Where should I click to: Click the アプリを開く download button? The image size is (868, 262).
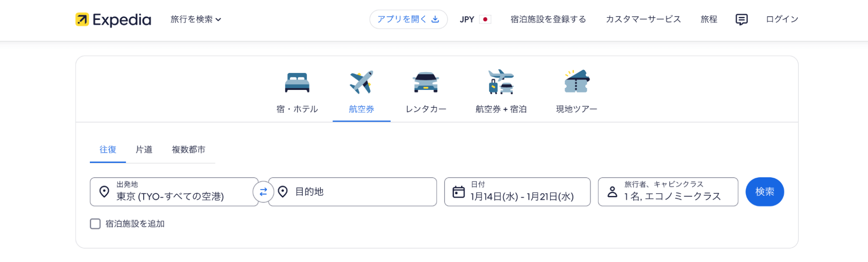tap(408, 20)
